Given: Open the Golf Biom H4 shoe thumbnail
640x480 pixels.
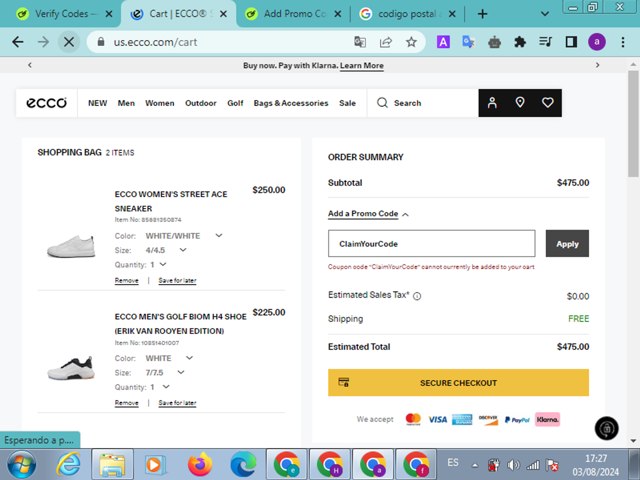Looking at the screenshot, I should [x=71, y=369].
